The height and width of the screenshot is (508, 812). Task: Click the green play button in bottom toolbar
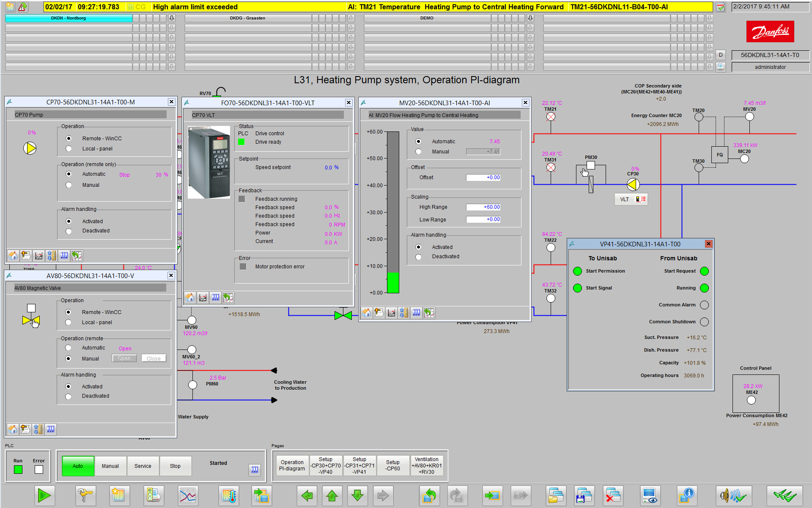(44, 495)
